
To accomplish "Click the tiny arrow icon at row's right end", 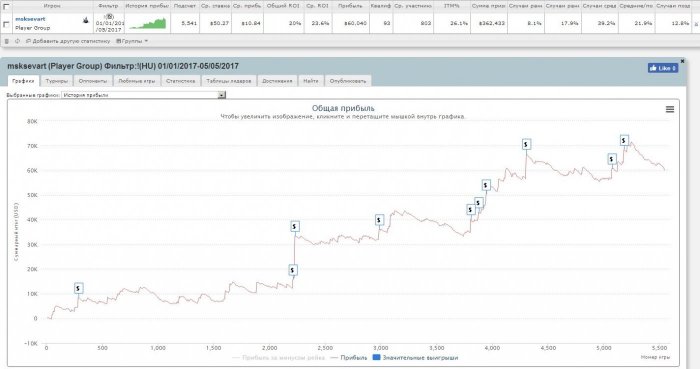I will click(696, 24).
